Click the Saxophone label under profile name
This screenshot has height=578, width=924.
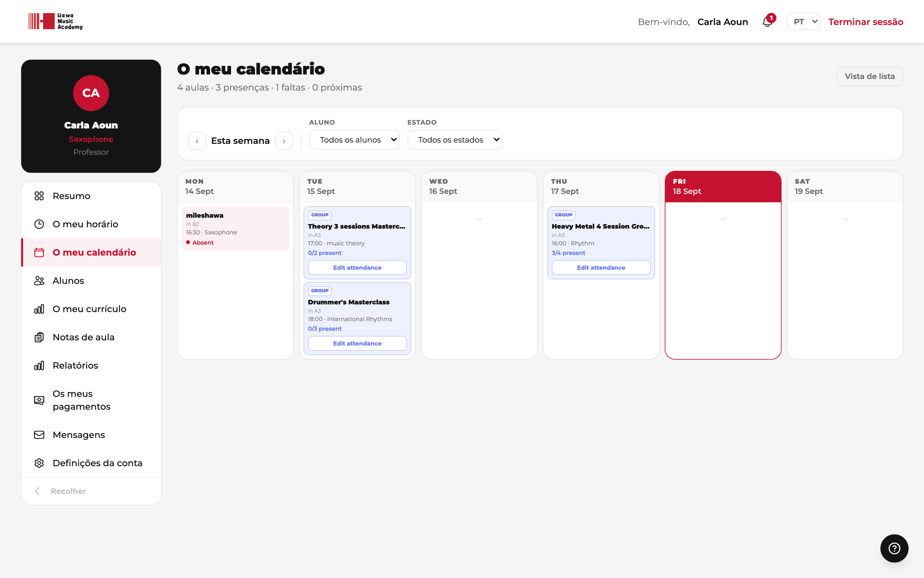click(x=91, y=139)
